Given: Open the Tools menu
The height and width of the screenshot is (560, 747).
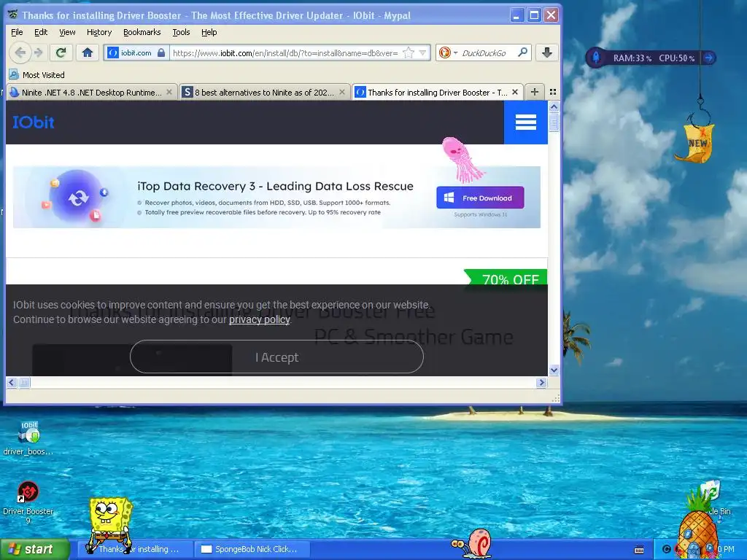Looking at the screenshot, I should pyautogui.click(x=181, y=32).
